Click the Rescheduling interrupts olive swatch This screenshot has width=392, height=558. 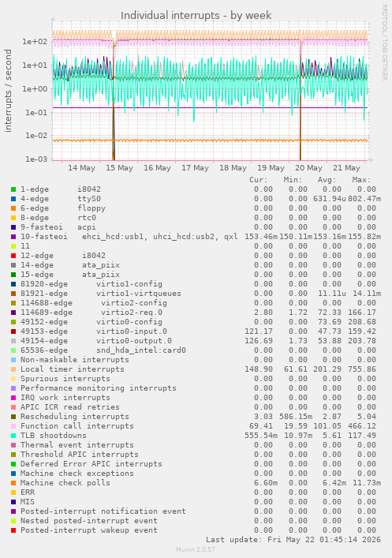(13, 417)
